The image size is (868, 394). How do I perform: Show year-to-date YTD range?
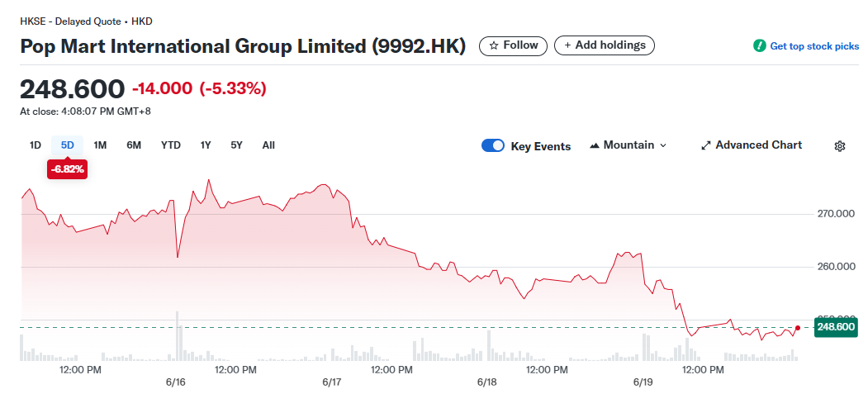171,145
